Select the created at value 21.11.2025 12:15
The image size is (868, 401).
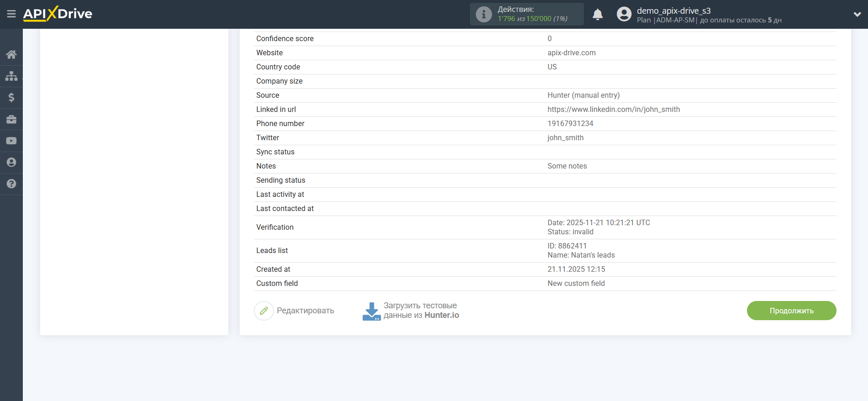click(x=576, y=269)
